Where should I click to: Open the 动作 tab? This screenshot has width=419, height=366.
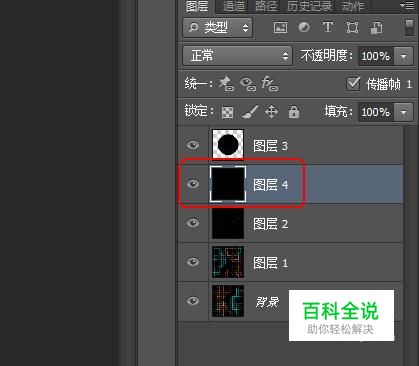point(353,6)
